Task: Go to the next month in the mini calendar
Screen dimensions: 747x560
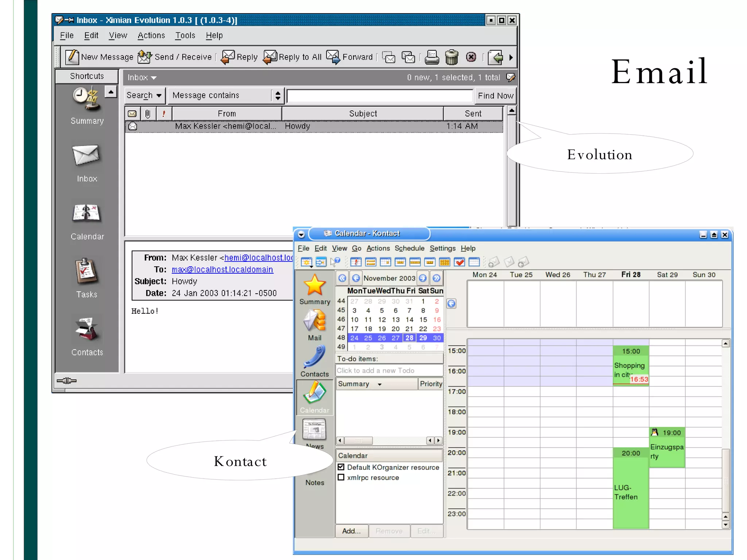Action: [423, 278]
